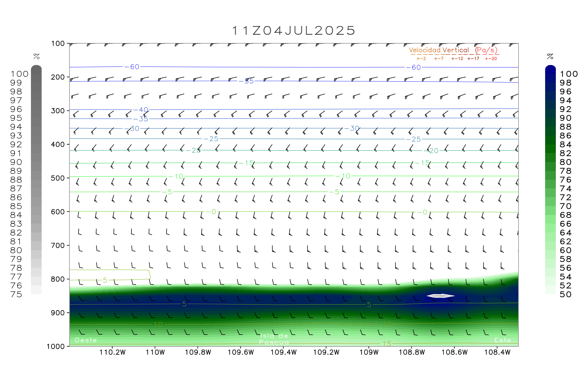Image resolution: width=588 pixels, height=368 pixels.
Task: Click the 110.2W longitude axis label
Action: [x=113, y=352]
